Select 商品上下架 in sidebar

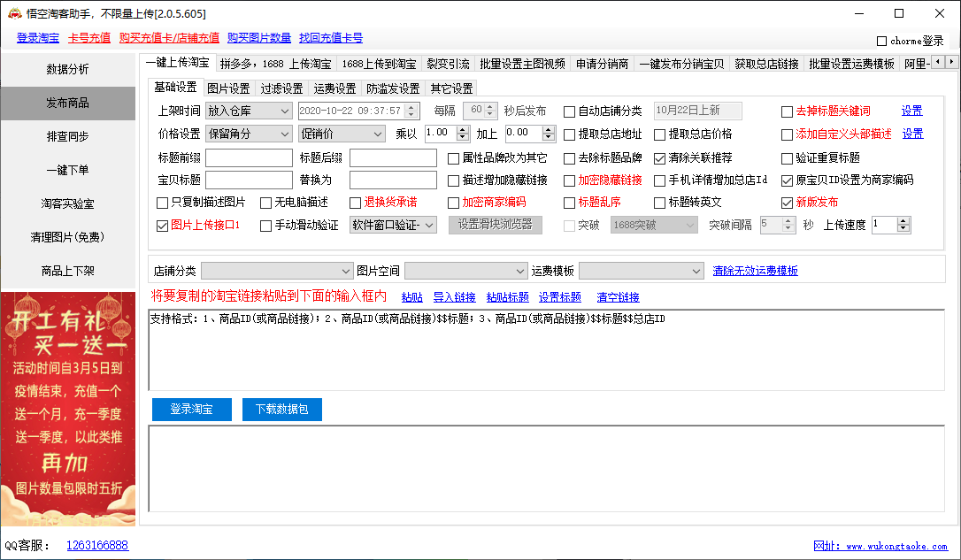point(68,271)
